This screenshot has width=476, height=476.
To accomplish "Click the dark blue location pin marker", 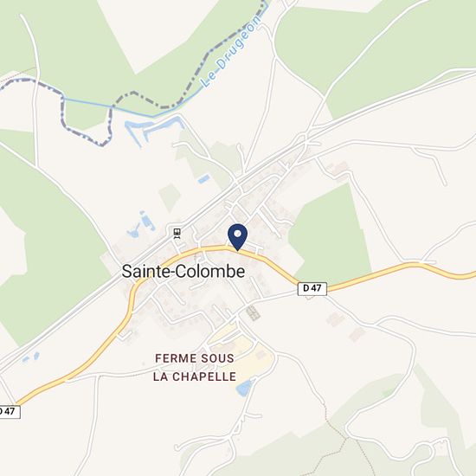I will [238, 237].
